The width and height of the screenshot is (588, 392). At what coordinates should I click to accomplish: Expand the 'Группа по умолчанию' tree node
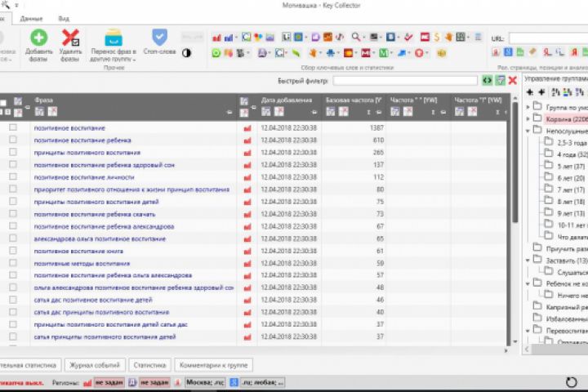528,107
